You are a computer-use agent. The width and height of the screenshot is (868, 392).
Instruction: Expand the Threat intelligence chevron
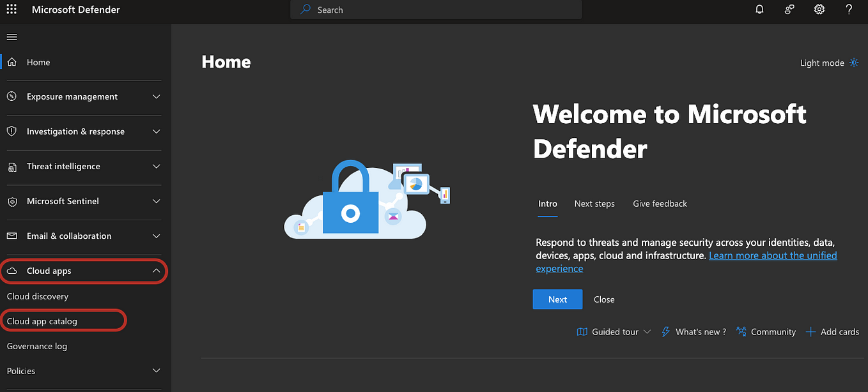[157, 167]
